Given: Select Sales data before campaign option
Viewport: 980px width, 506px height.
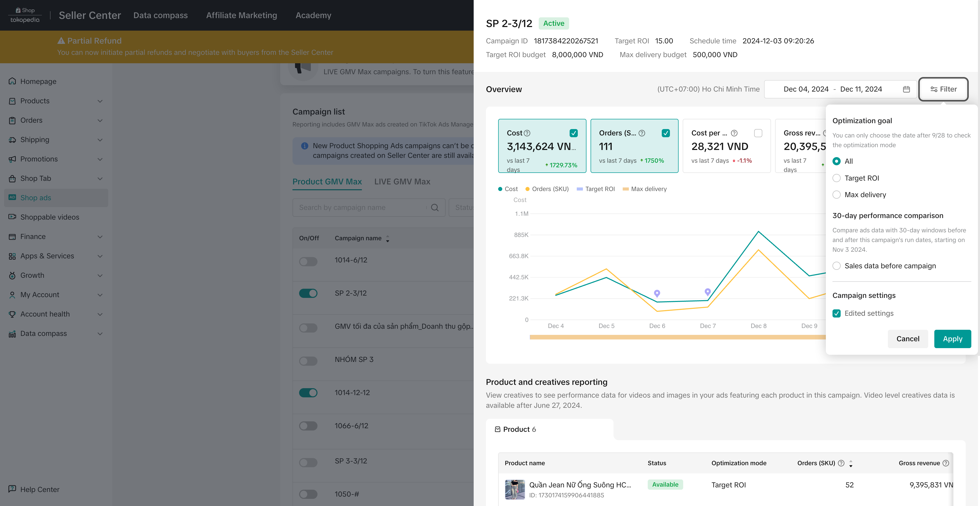Looking at the screenshot, I should click(x=837, y=266).
